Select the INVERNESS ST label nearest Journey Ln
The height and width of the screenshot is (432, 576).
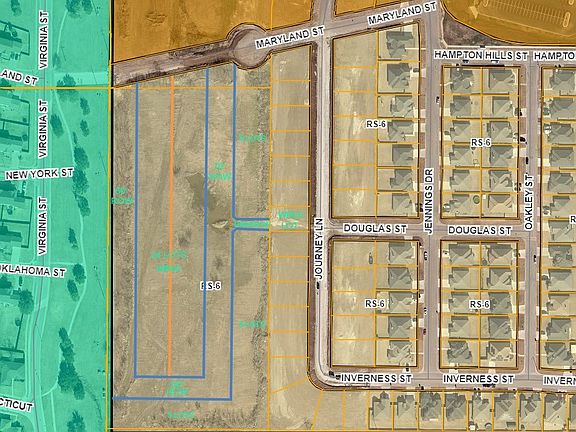[377, 378]
